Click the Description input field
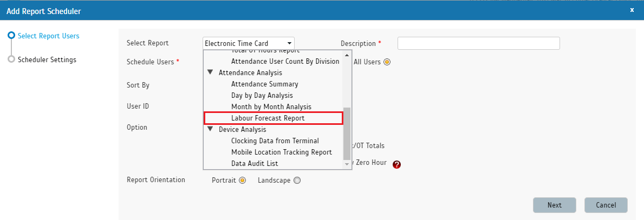Screen dimensions: 644x220 (x=478, y=43)
